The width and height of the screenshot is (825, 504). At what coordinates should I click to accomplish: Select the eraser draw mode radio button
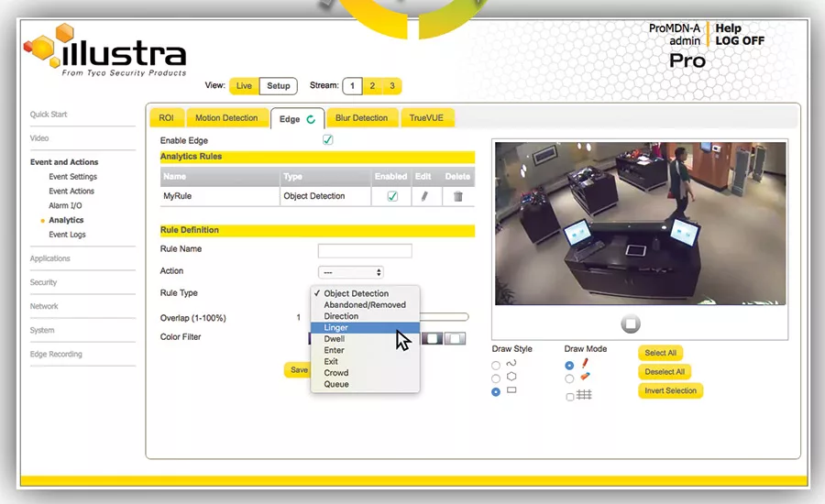569,378
